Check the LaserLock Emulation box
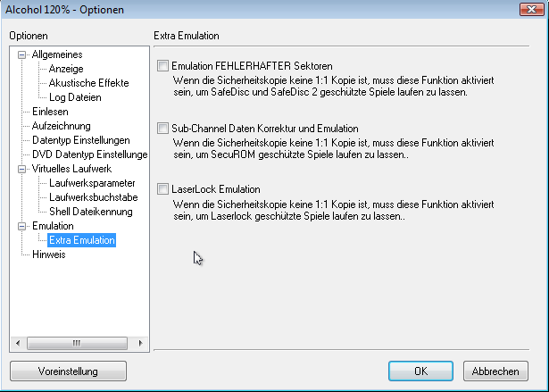 point(162,189)
